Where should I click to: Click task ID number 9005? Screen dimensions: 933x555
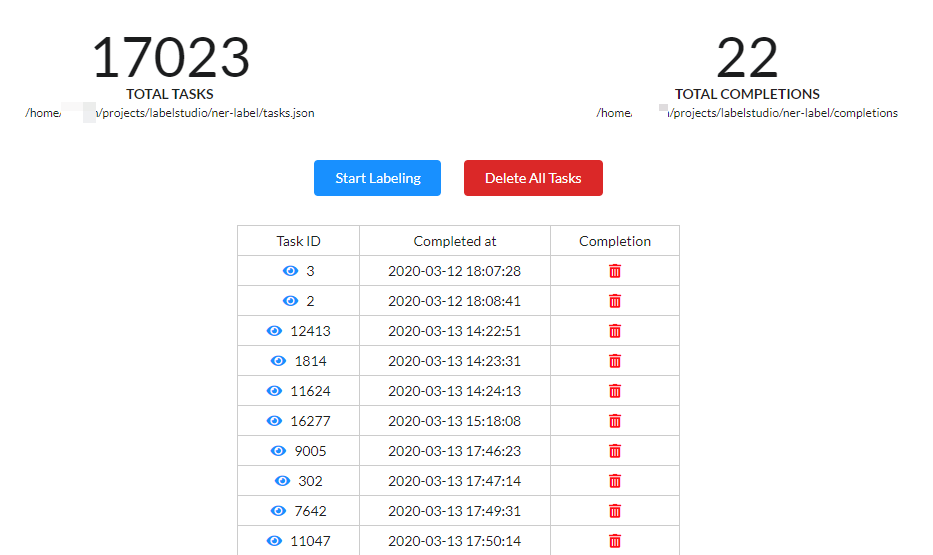click(310, 451)
